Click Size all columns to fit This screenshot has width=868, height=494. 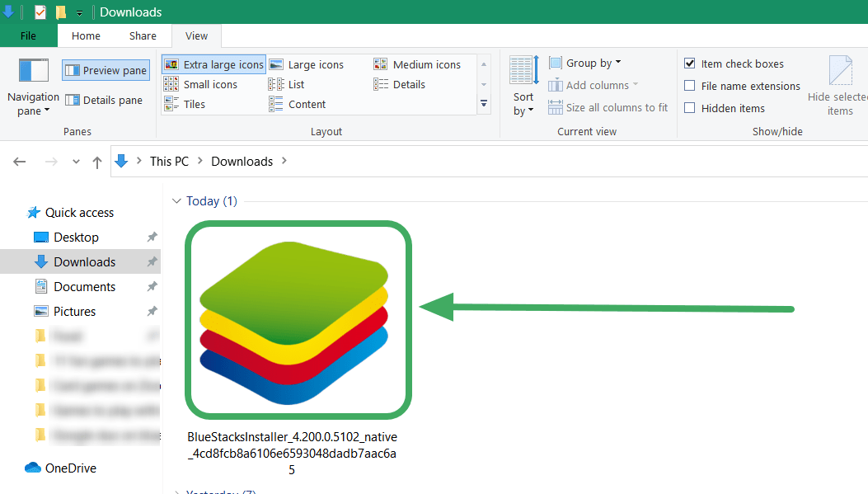[x=608, y=107]
